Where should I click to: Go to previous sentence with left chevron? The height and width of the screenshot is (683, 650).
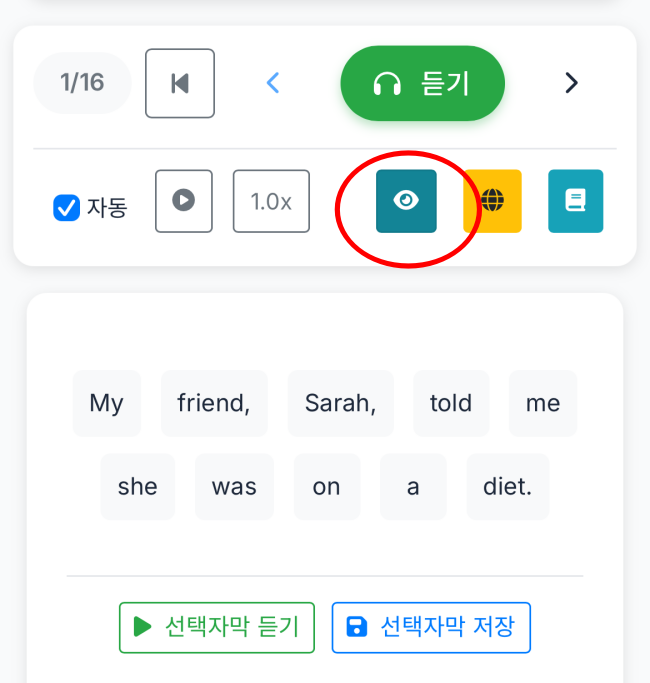tap(273, 84)
